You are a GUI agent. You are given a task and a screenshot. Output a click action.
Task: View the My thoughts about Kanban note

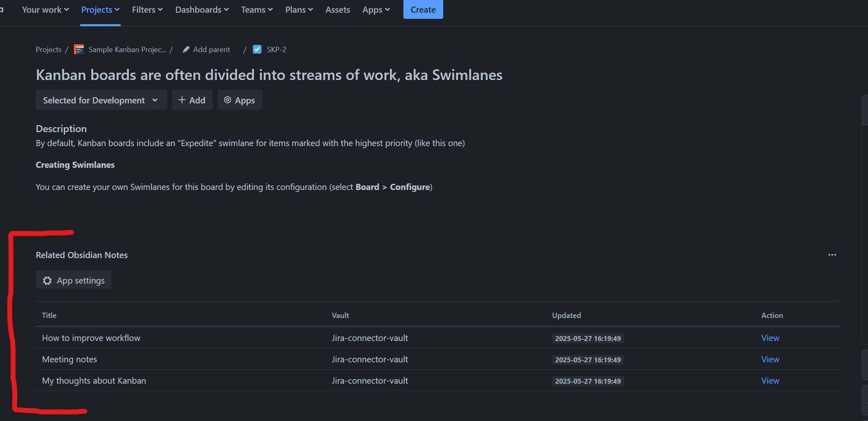[x=770, y=381]
